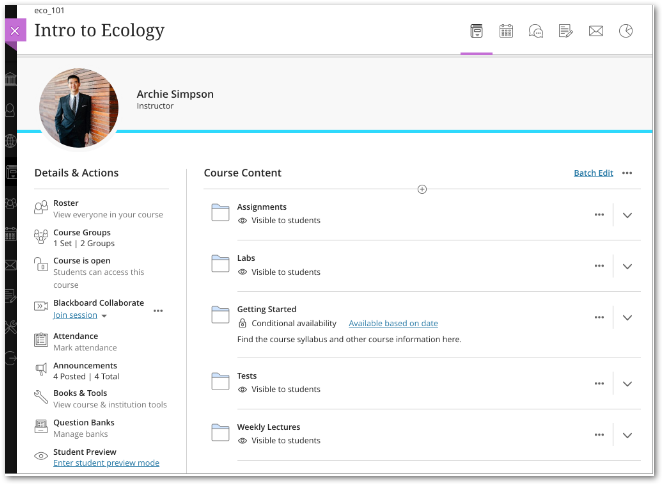Click Archie Simpson's profile photo

coord(79,108)
